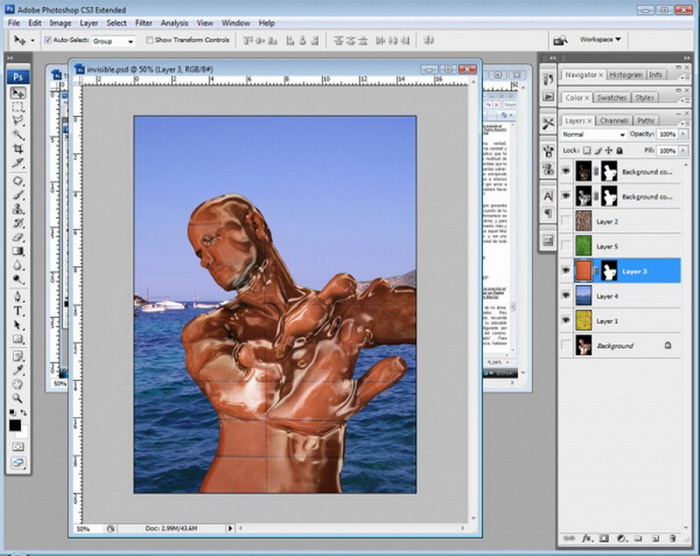Click Lock transparent pixels button
Viewport: 700px width, 556px height.
pyautogui.click(x=587, y=151)
